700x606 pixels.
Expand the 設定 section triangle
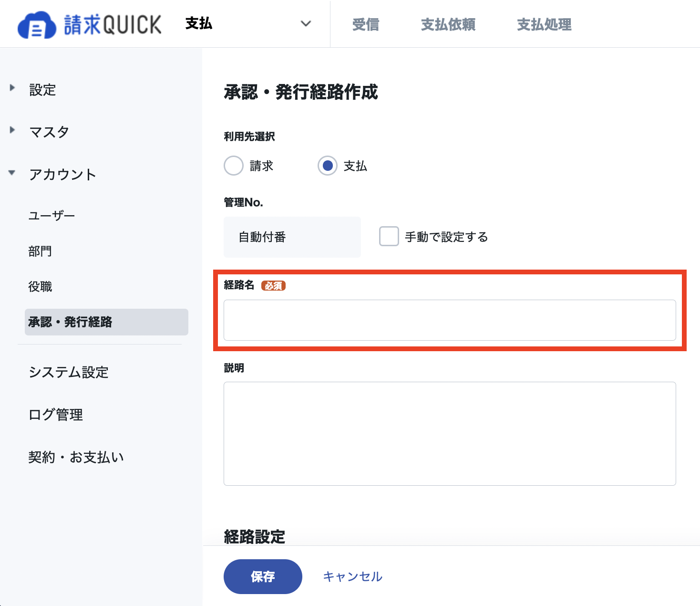[12, 88]
